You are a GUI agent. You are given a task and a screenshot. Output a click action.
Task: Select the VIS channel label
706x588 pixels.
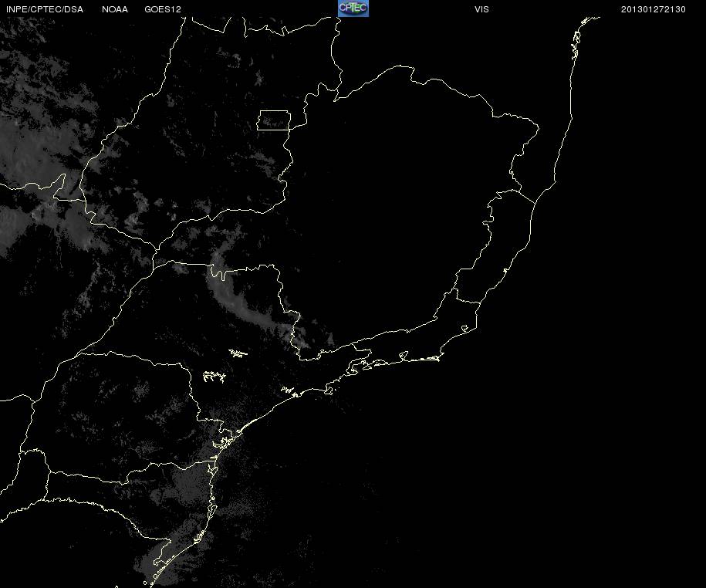481,9
